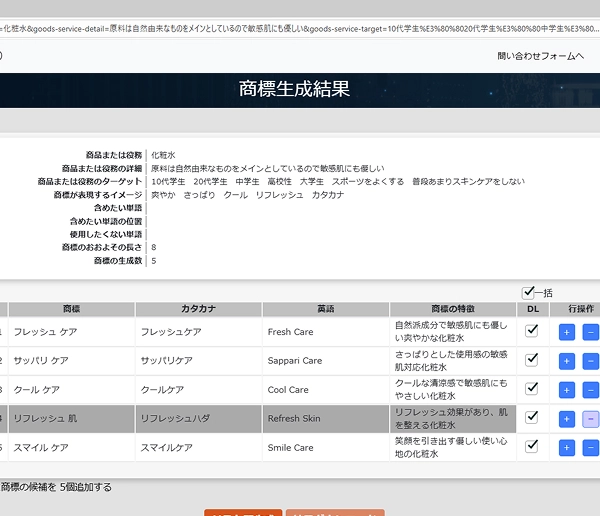The image size is (600, 516).
Task: Toggle the 一括 select-all checkbox
Action: (x=528, y=292)
